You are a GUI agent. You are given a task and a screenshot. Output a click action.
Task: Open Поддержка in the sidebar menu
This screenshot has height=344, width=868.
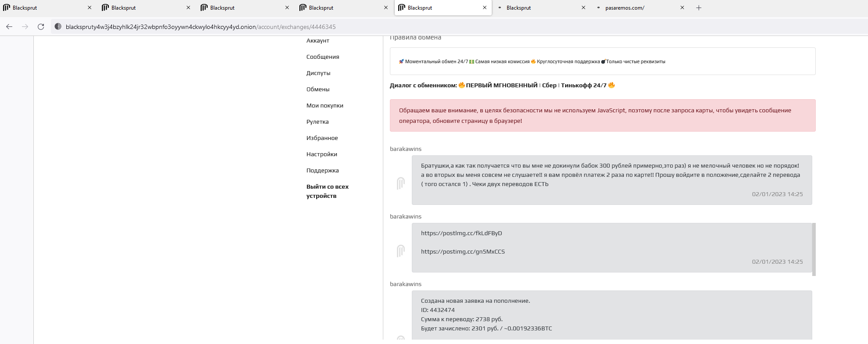(323, 170)
